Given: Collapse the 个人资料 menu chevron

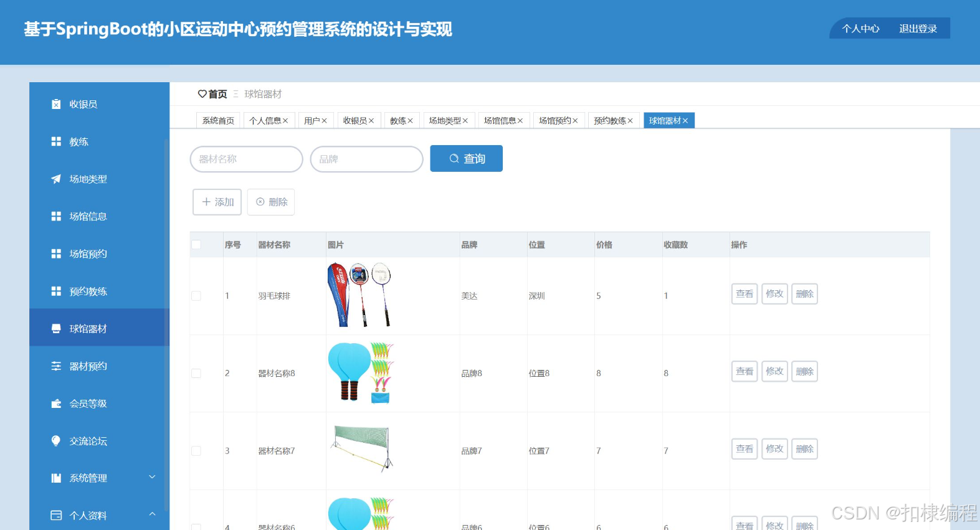Looking at the screenshot, I should pyautogui.click(x=152, y=514).
